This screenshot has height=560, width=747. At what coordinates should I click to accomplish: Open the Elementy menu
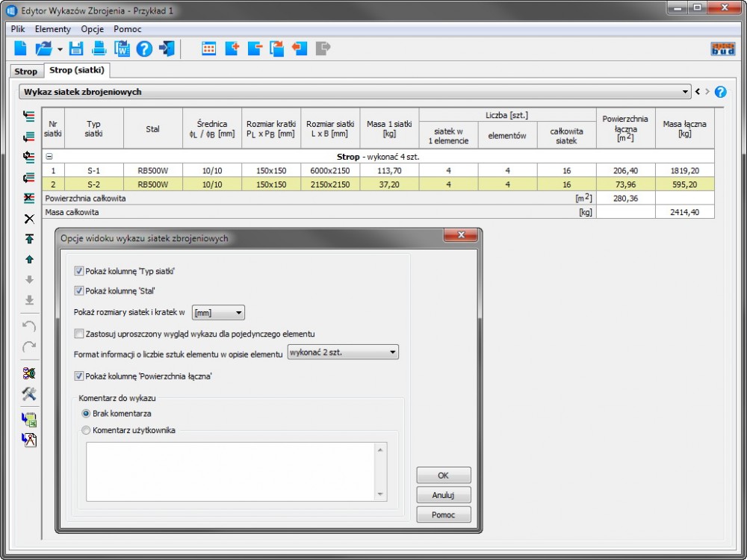point(53,29)
